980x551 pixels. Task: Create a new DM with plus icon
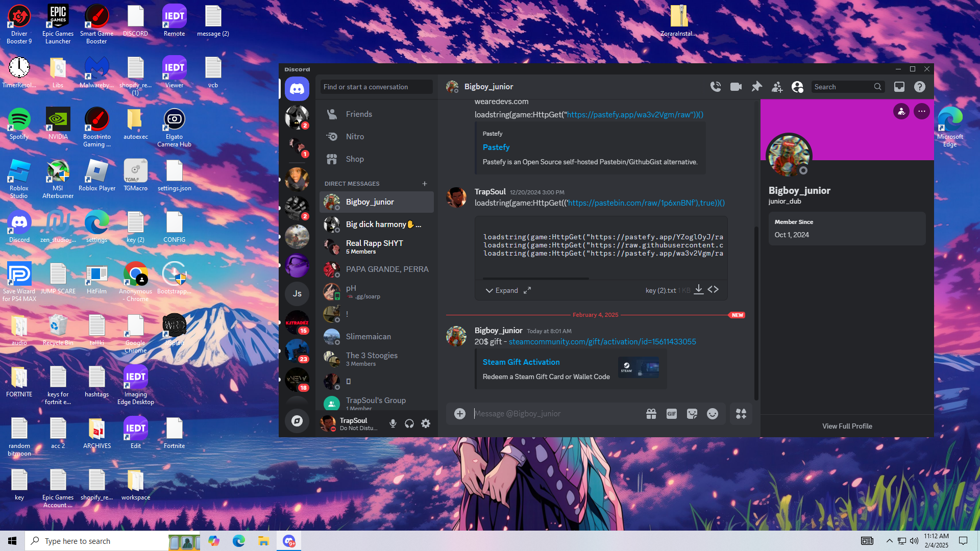(x=425, y=184)
